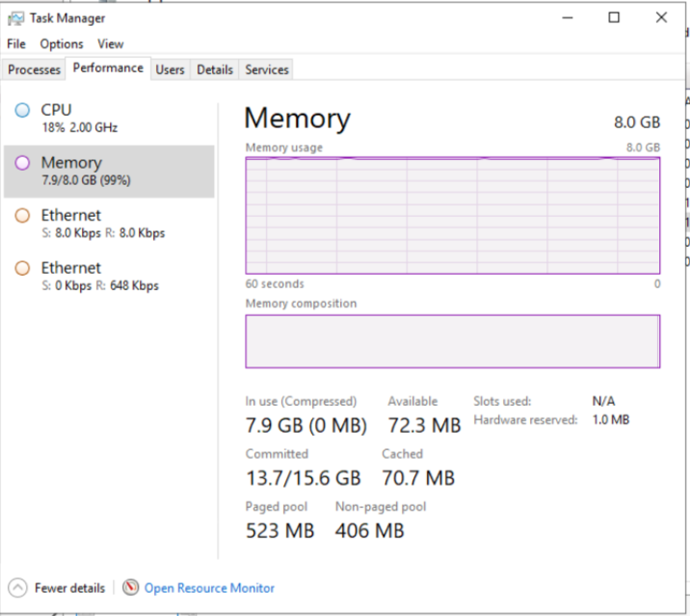Switch to the Users tab
This screenshot has height=616, width=690.
(170, 69)
